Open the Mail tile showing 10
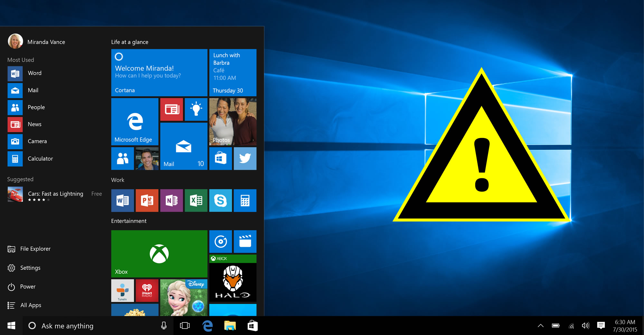644x335 pixels. coord(184,146)
